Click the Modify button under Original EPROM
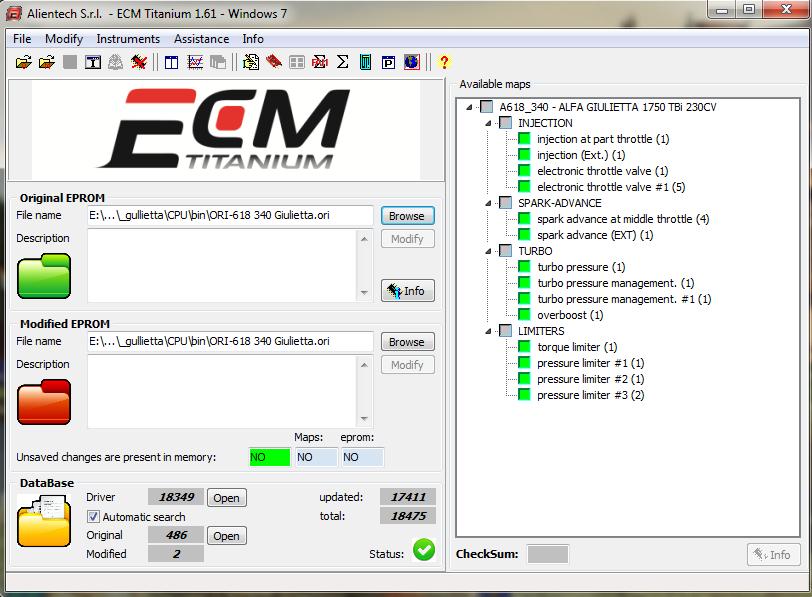The width and height of the screenshot is (812, 597). point(408,239)
